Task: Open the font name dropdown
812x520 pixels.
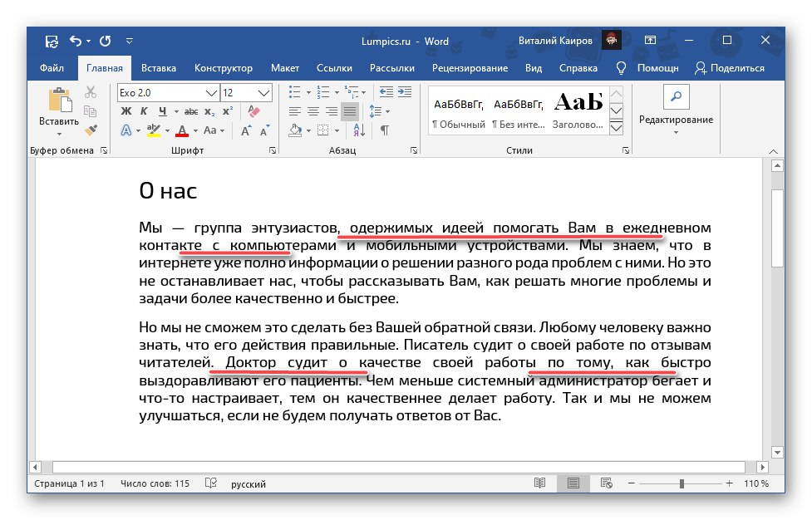Action: [211, 92]
